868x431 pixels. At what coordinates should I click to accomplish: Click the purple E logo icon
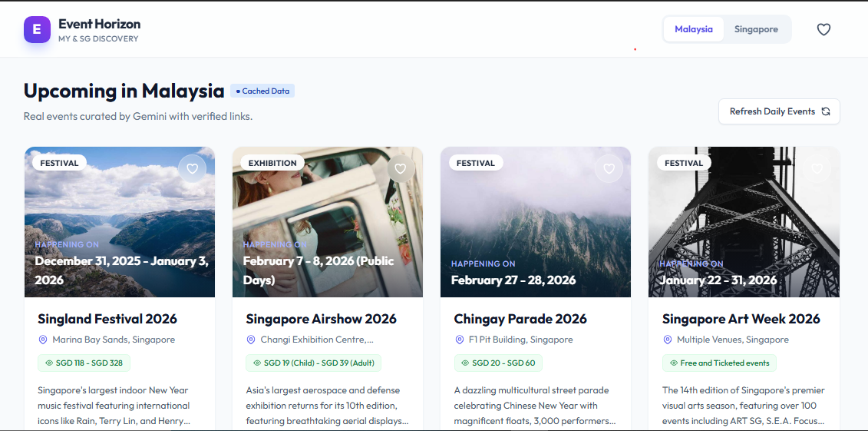[37, 29]
